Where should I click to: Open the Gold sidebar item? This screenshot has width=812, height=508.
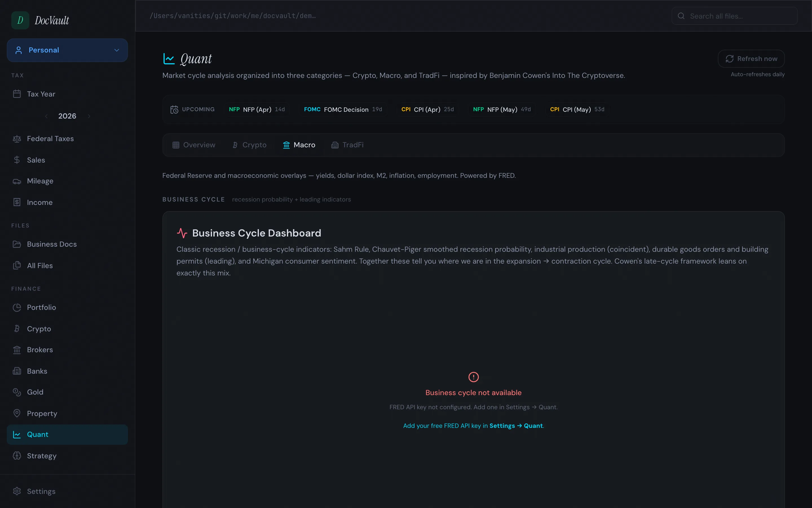(x=67, y=392)
